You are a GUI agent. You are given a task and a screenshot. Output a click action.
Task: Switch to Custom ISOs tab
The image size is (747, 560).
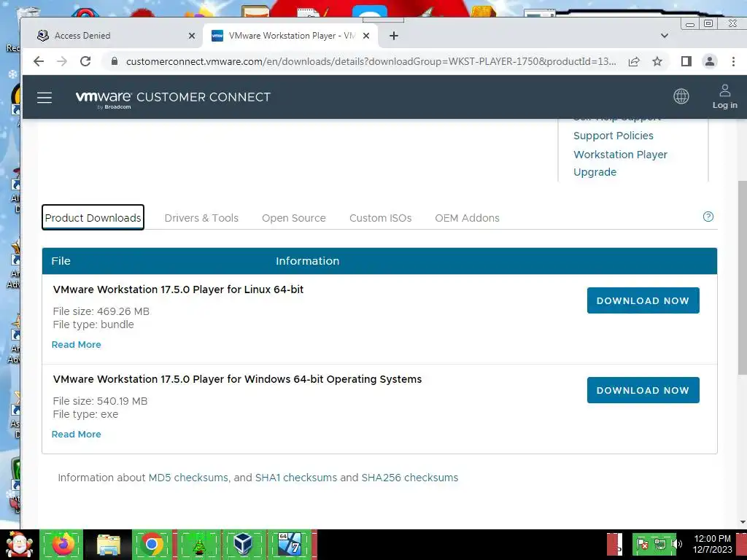pos(381,218)
